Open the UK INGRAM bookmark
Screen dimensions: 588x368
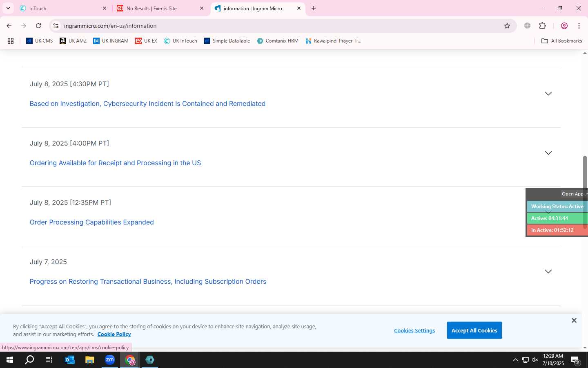pos(111,41)
